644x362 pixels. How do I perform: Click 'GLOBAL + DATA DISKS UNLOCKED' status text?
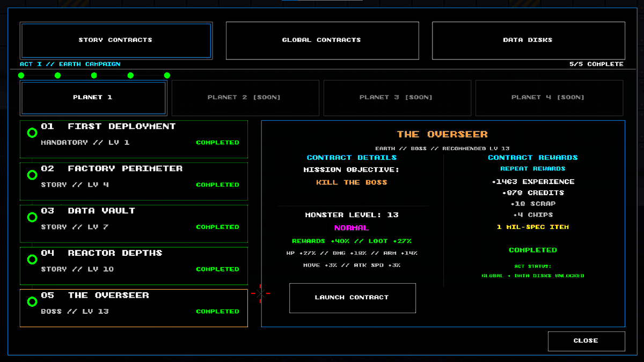[533, 276]
